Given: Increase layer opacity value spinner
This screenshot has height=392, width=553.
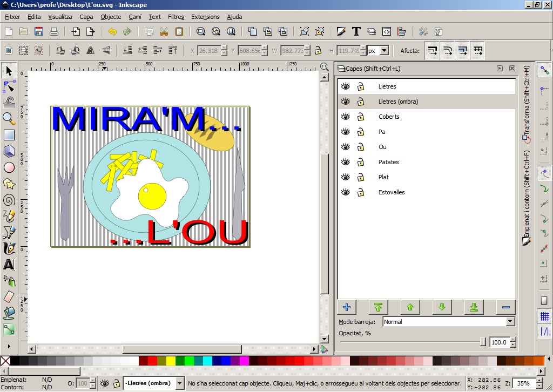Looking at the screenshot, I should [x=513, y=340].
